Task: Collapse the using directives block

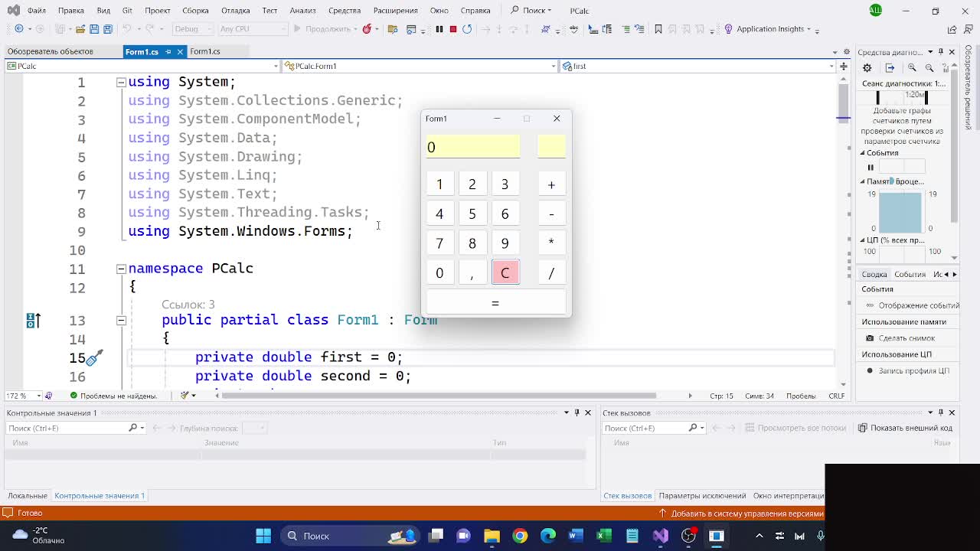Action: pyautogui.click(x=121, y=82)
